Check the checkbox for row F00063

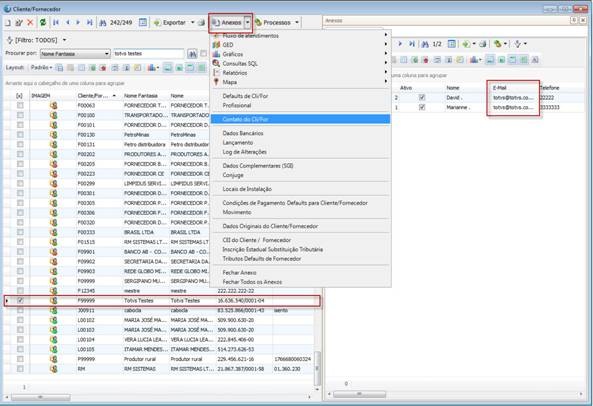[20, 105]
